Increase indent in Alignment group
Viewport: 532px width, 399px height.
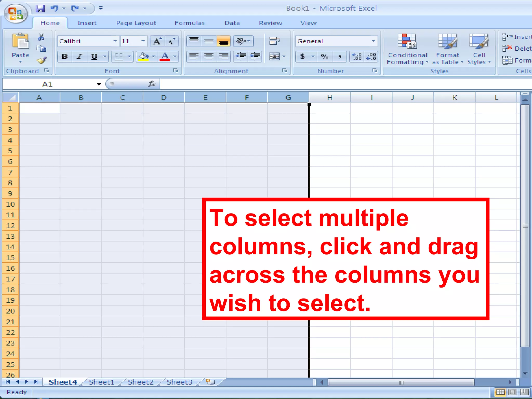click(x=255, y=56)
